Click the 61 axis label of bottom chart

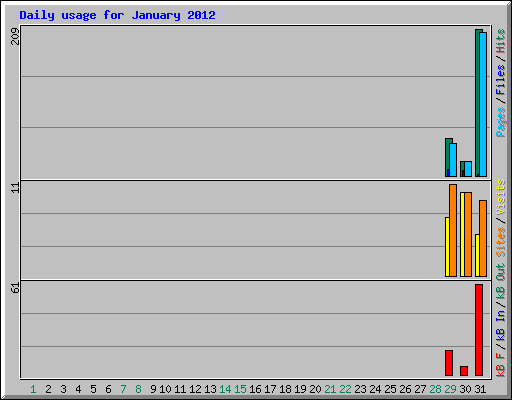coord(15,288)
